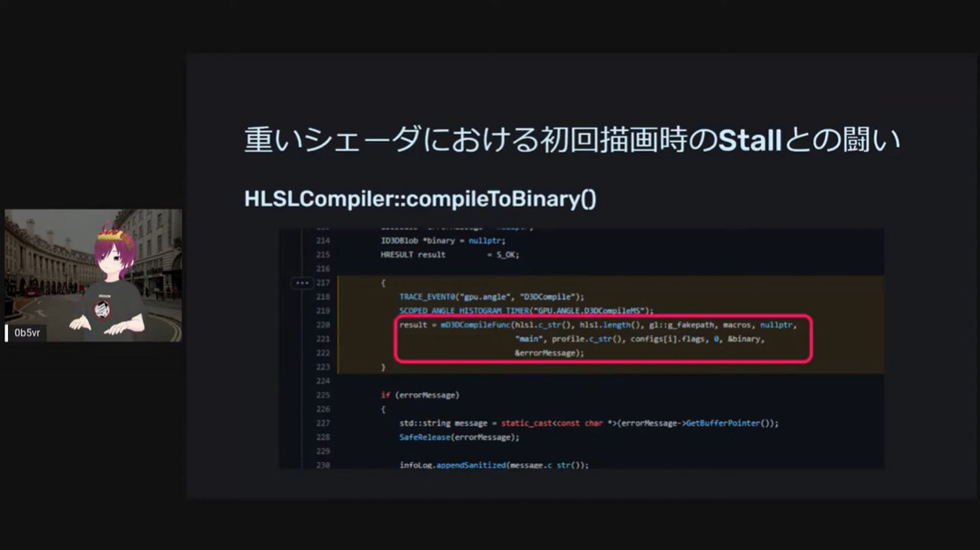The width and height of the screenshot is (980, 550).
Task: Click the SafeRelease(errorMessage) line
Action: [x=459, y=436]
